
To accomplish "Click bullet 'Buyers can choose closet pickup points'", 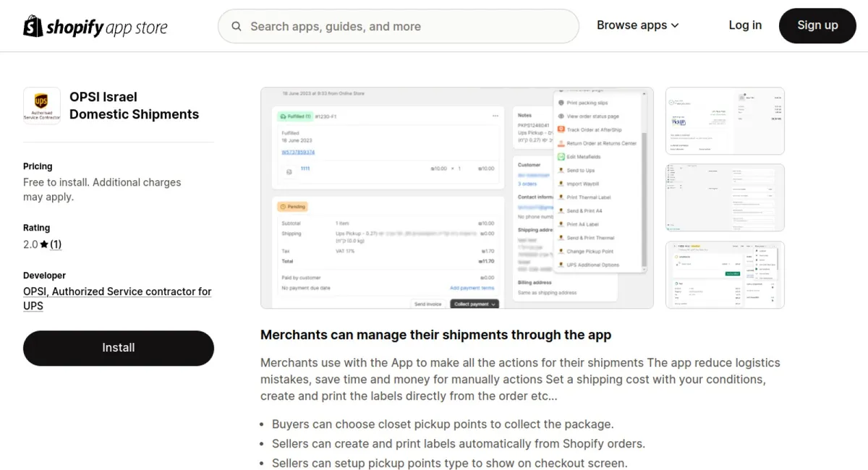I will [443, 424].
